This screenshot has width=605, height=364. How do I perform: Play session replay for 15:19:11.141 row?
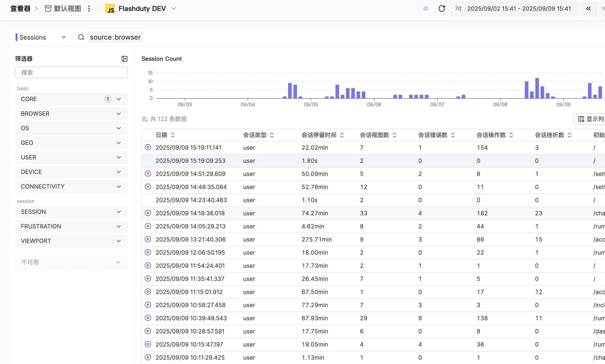pos(148,147)
